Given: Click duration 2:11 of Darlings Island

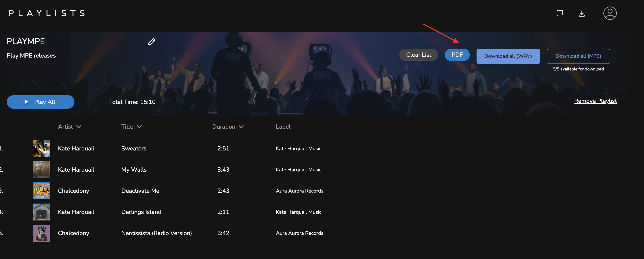Looking at the screenshot, I should coord(223,212).
